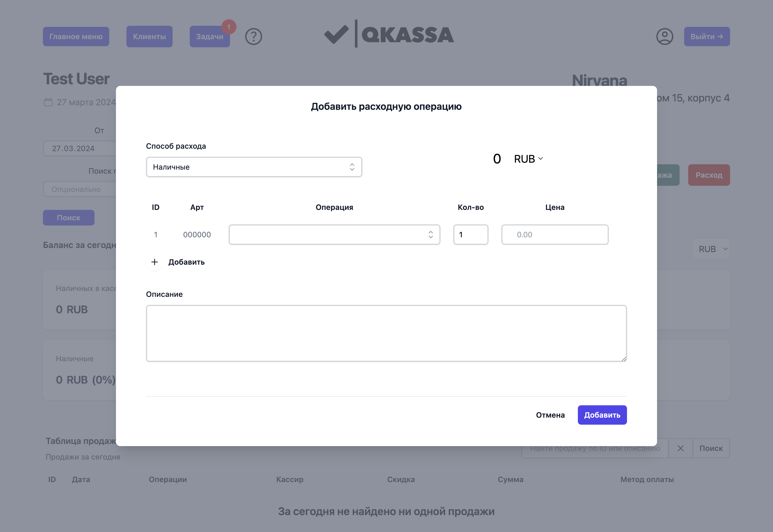Expand the Операция selection dropdown

(334, 235)
